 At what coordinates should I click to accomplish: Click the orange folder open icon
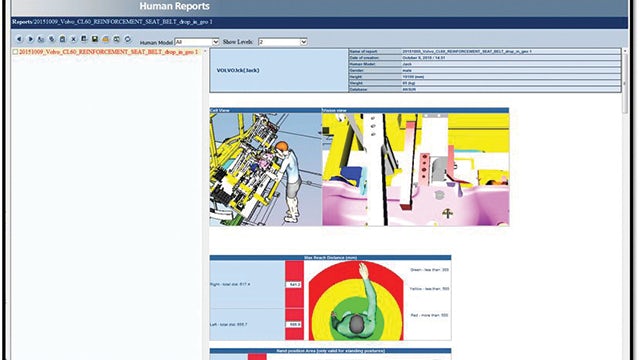tap(106, 39)
